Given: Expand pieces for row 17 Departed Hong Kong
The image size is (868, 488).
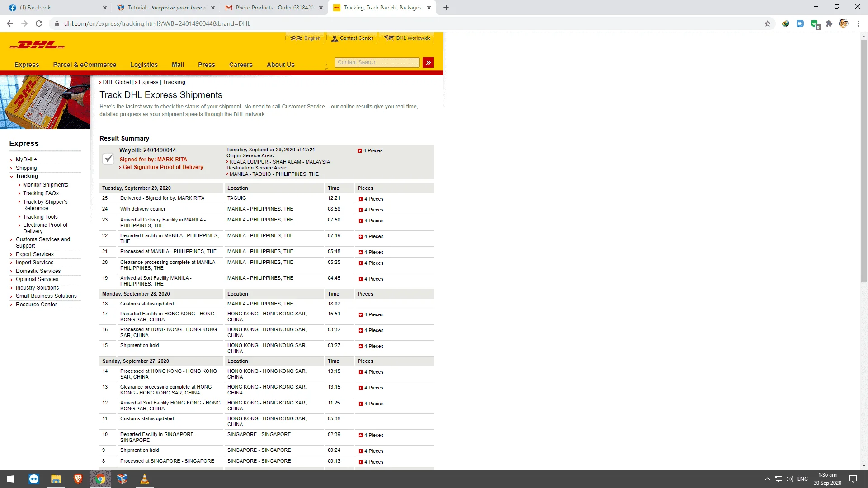Looking at the screenshot, I should [360, 315].
